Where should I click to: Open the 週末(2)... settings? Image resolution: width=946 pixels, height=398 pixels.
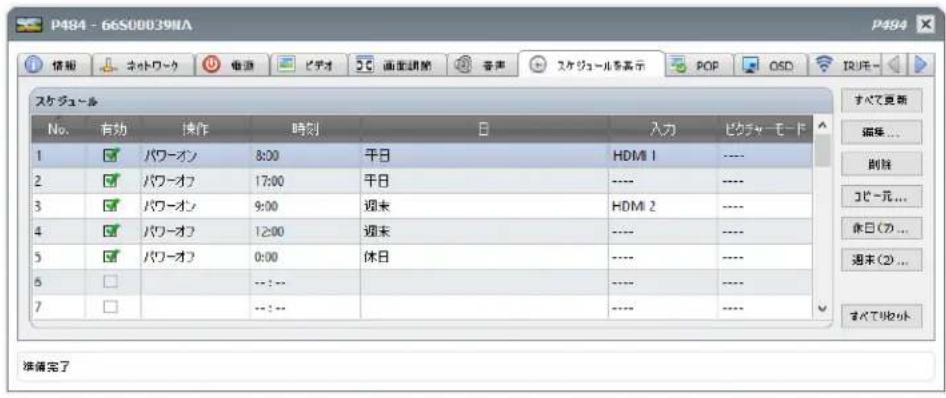[x=881, y=260]
